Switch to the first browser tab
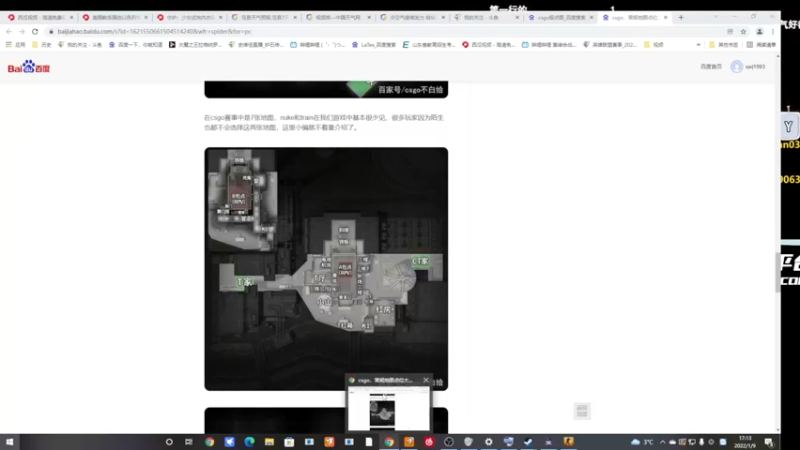The height and width of the screenshot is (450, 800). click(x=39, y=17)
